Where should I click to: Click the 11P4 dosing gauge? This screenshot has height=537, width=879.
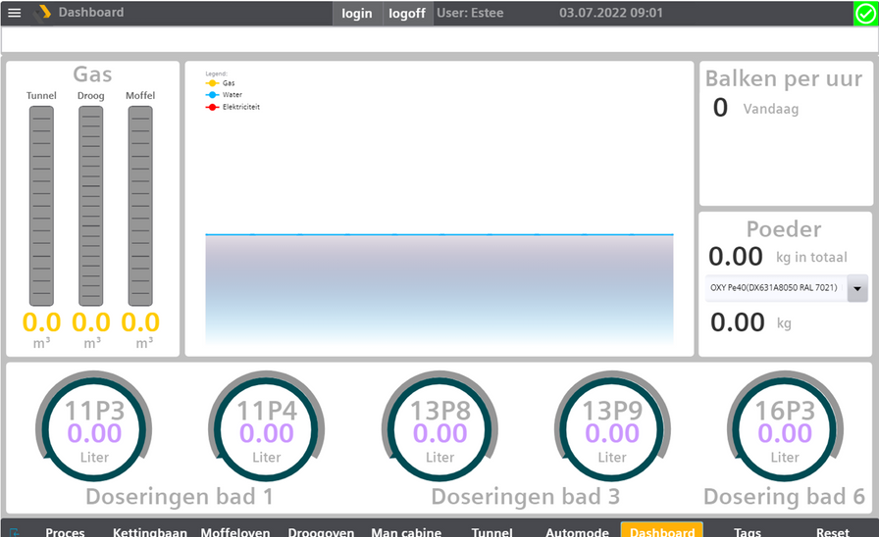click(266, 427)
